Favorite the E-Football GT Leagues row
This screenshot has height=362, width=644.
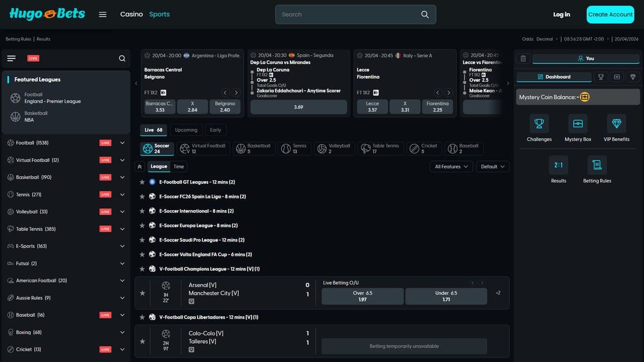point(142,182)
